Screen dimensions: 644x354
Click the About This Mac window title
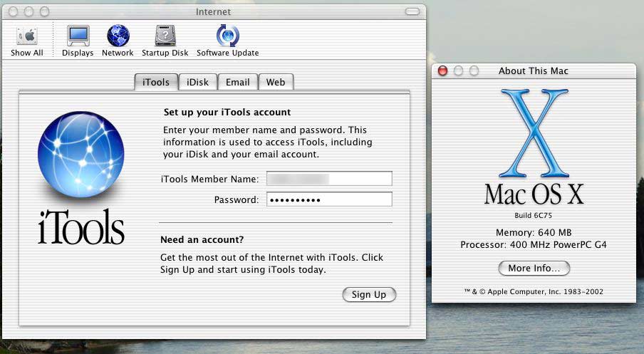click(x=533, y=71)
